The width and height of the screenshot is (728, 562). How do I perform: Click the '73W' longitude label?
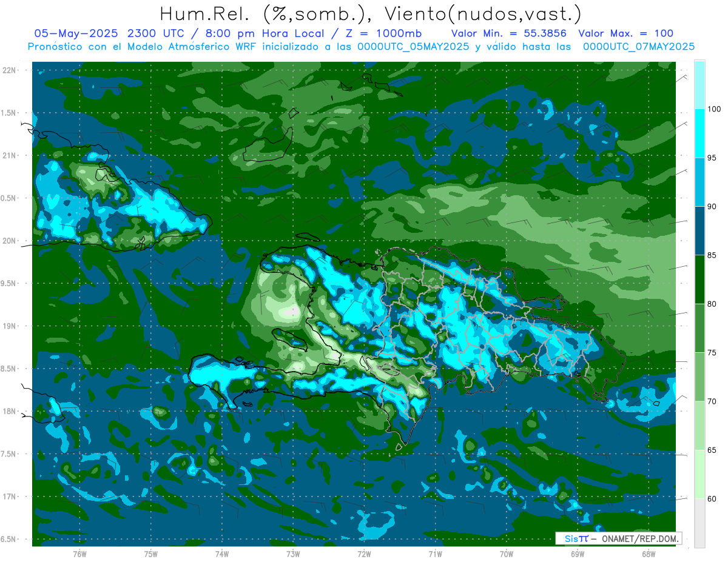pyautogui.click(x=293, y=554)
